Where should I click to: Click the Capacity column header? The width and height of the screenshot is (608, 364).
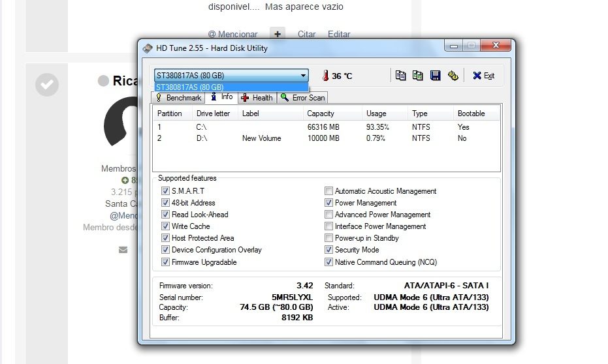pyautogui.click(x=332, y=114)
